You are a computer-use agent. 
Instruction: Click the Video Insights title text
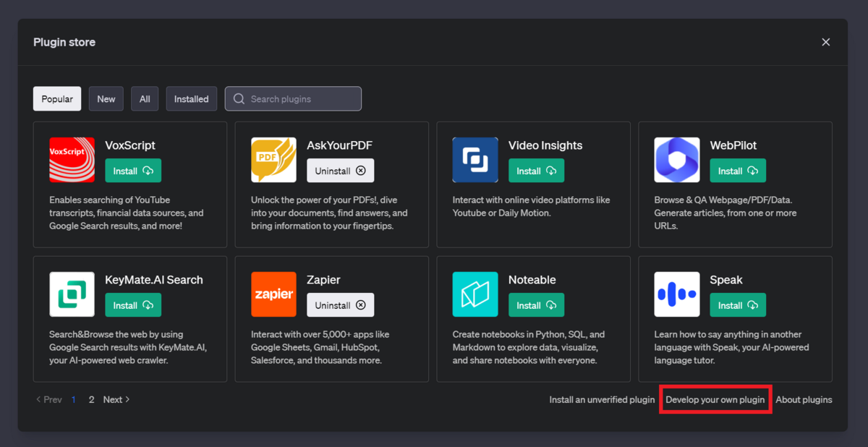[x=545, y=145]
